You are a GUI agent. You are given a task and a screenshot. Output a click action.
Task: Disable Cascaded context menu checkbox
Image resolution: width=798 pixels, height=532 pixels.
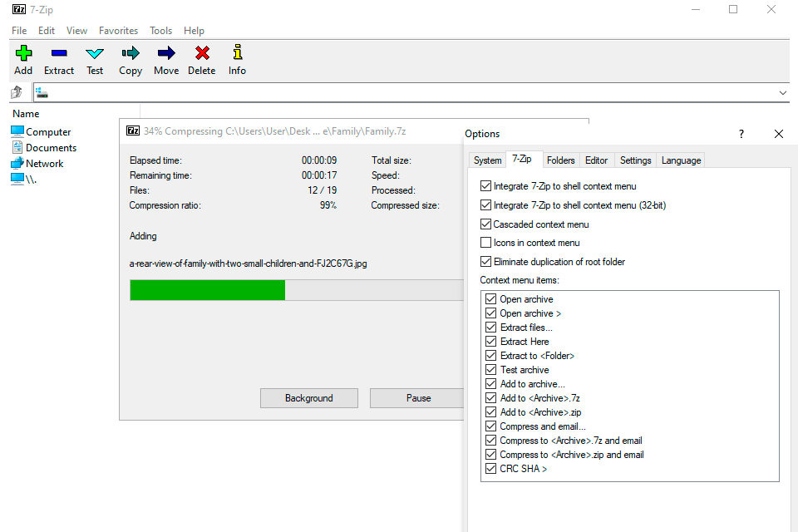[x=486, y=224]
